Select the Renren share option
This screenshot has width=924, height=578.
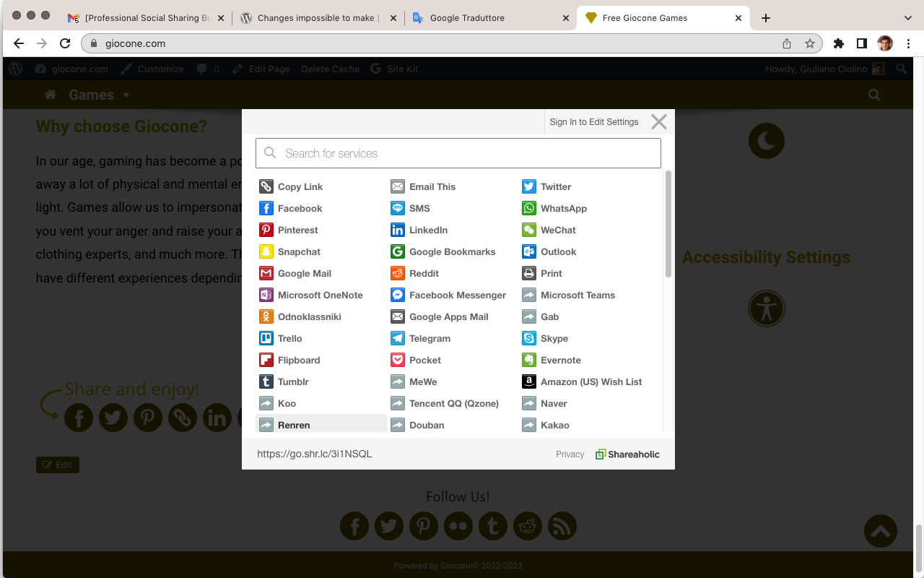pyautogui.click(x=321, y=425)
